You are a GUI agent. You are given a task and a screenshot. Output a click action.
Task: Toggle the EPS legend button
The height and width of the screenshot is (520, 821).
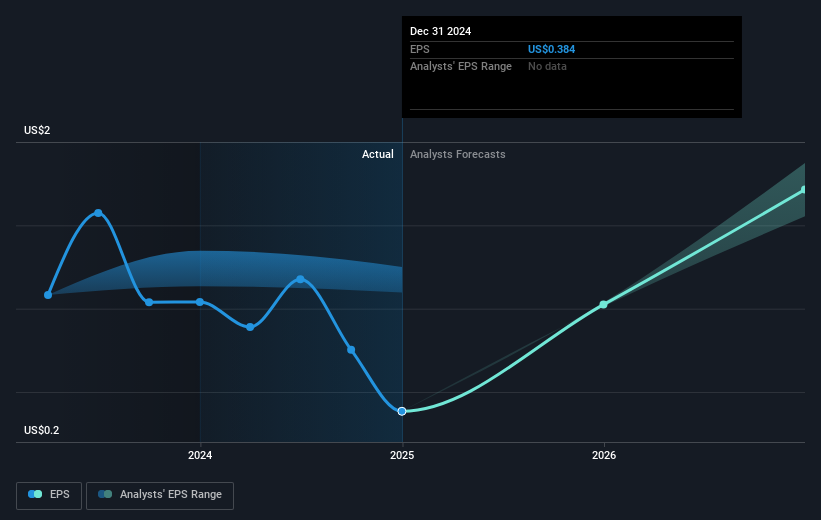[x=49, y=495]
